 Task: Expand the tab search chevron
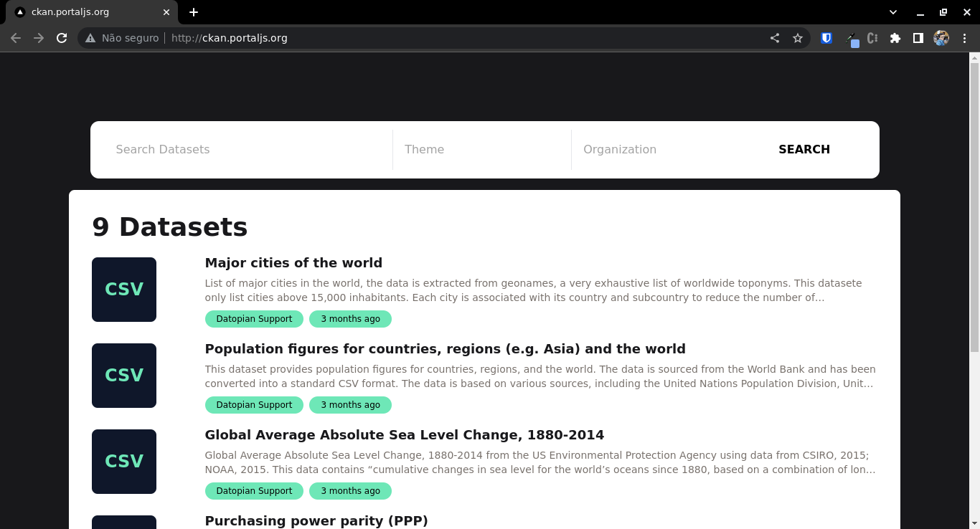pyautogui.click(x=893, y=12)
